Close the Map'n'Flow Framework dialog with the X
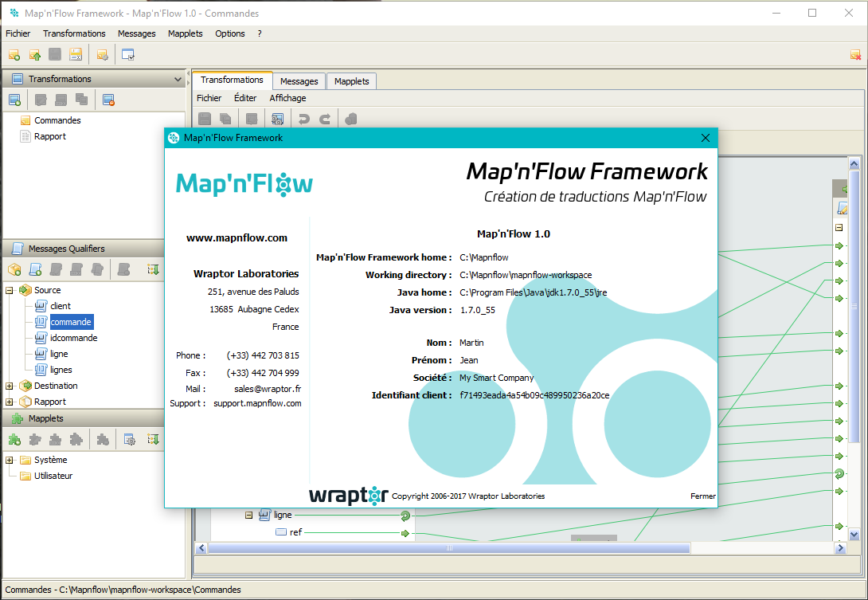 coord(706,138)
